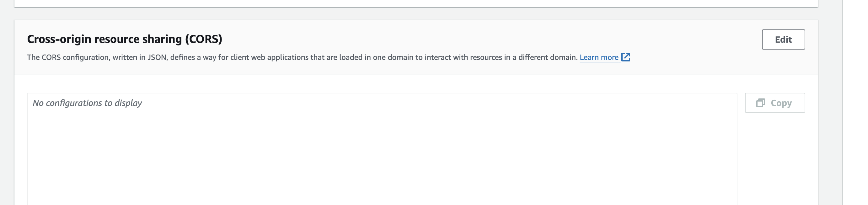Click the gray page background left of CORS panel
Screen dimensions: 868x205
[x=7, y=111]
